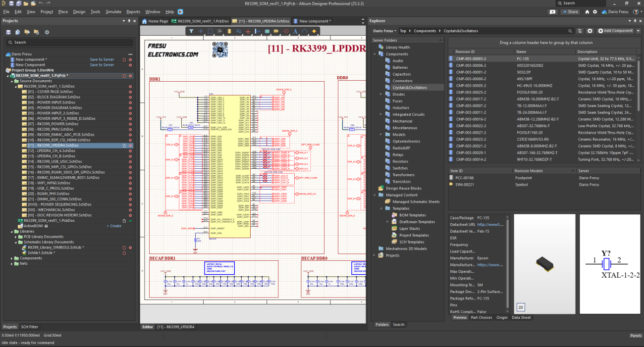Choose the rectangle selection tool
Image resolution: width=644 pixels, height=347 pixels.
point(210,31)
